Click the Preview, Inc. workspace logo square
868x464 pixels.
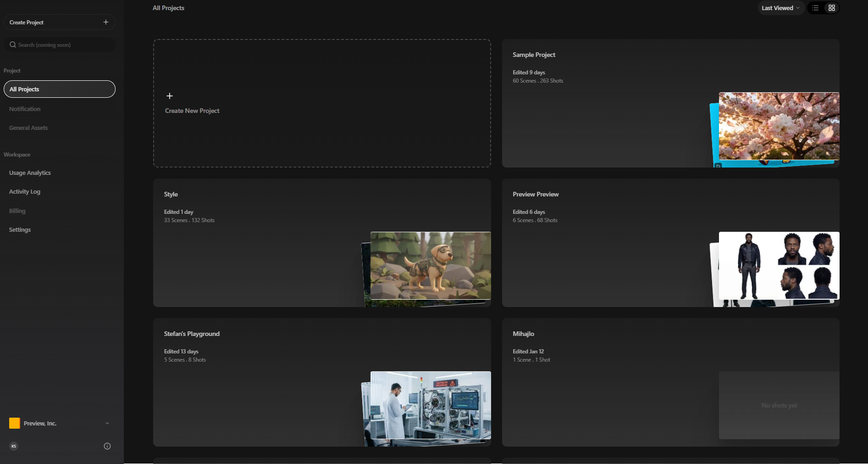[14, 423]
